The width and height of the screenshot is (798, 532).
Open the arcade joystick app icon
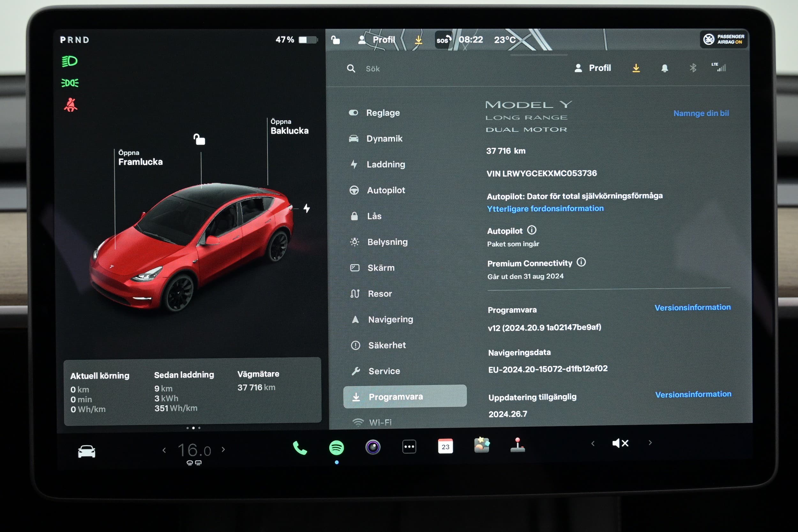pos(517,445)
